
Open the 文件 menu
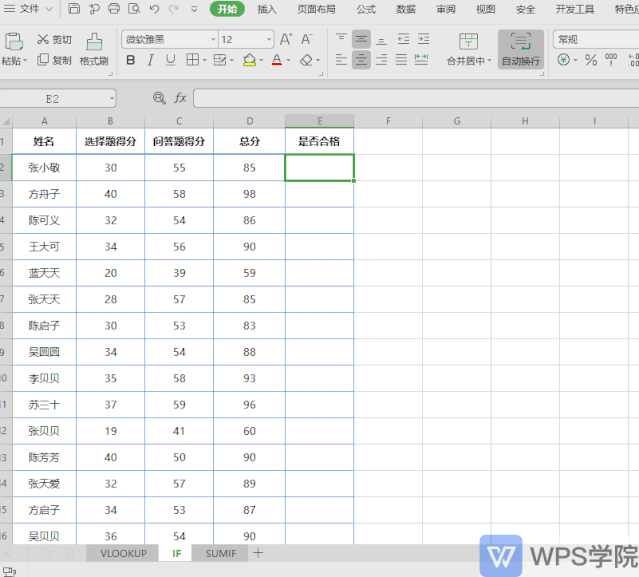29,9
